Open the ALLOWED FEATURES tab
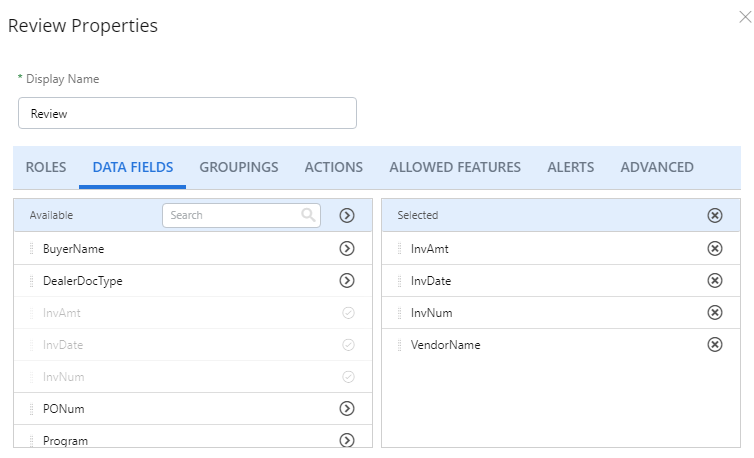The width and height of the screenshot is (754, 458). 455,167
